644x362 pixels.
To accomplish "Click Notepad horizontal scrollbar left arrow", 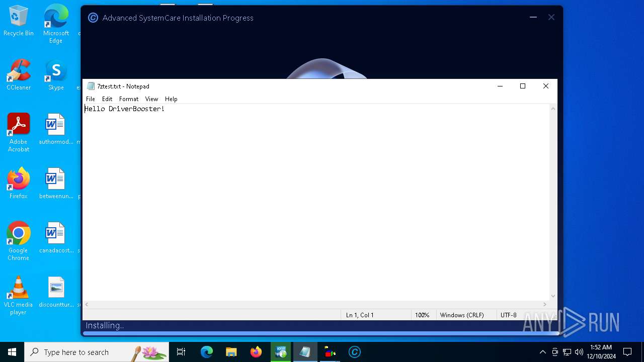I will 87,304.
